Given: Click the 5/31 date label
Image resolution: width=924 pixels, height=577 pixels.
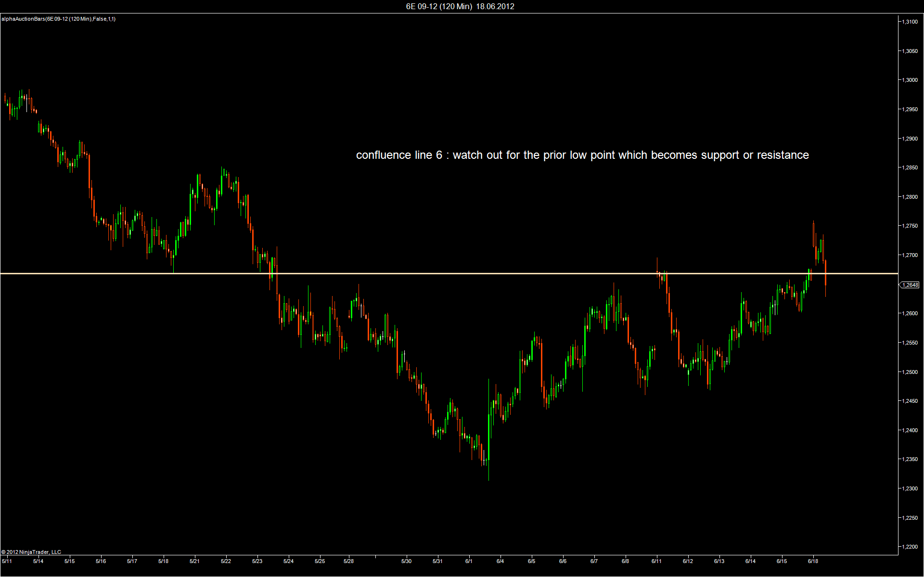Looking at the screenshot, I should tap(437, 561).
